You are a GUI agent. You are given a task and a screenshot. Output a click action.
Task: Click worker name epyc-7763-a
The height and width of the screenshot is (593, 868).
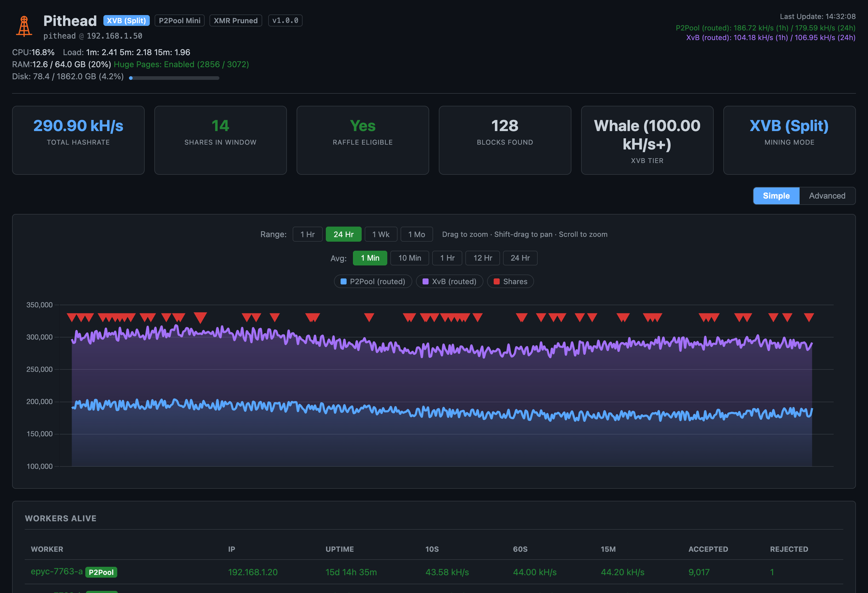pyautogui.click(x=57, y=571)
